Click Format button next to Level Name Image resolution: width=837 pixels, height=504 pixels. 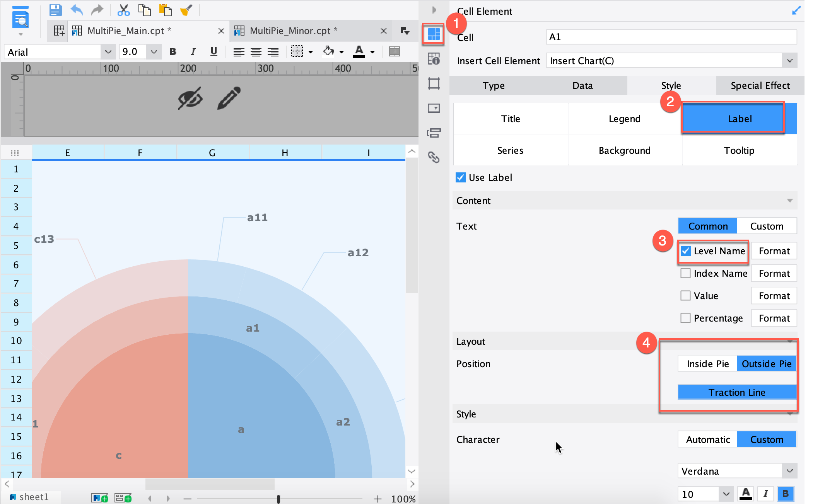point(774,251)
